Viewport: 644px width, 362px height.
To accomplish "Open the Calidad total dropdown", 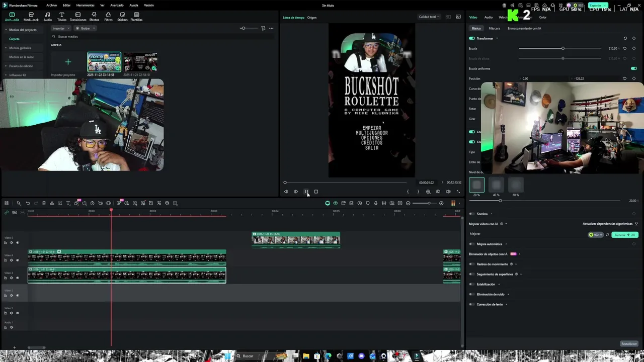I will (429, 17).
